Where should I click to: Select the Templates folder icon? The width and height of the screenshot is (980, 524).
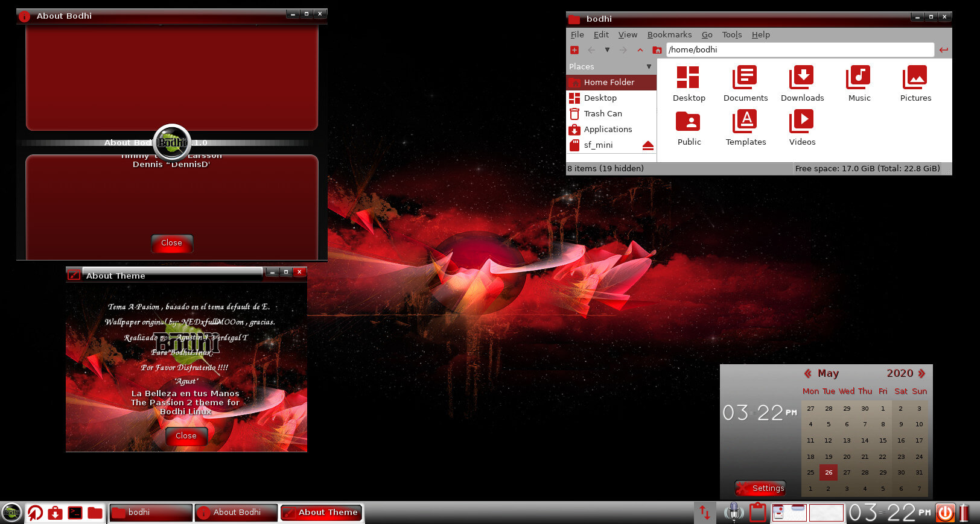pyautogui.click(x=745, y=128)
